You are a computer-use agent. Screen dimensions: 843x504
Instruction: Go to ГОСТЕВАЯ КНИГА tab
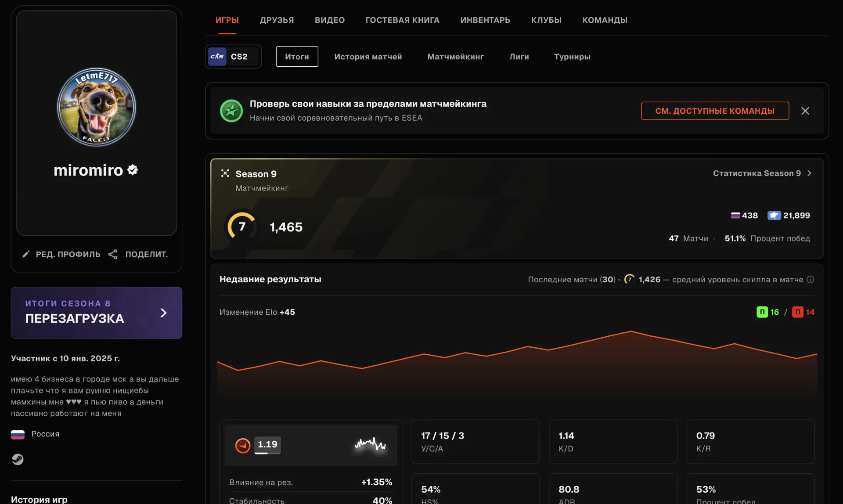(x=402, y=20)
